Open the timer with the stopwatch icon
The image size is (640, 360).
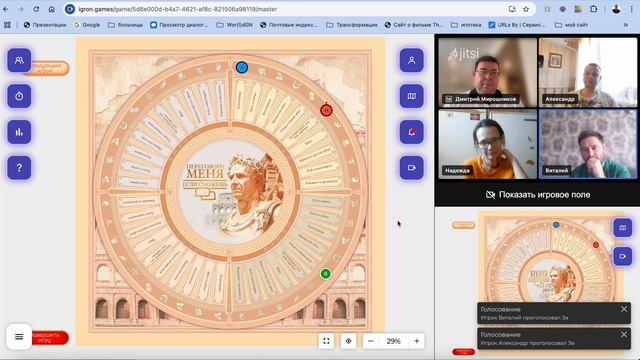pyautogui.click(x=19, y=96)
